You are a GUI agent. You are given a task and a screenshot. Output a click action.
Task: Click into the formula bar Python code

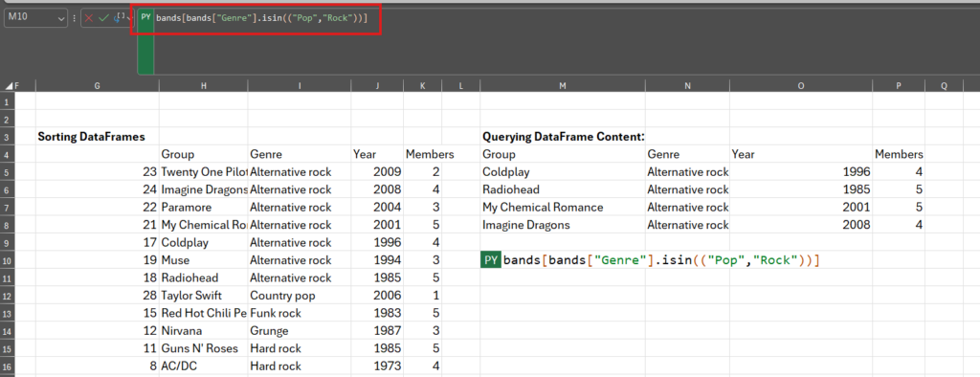pyautogui.click(x=261, y=17)
